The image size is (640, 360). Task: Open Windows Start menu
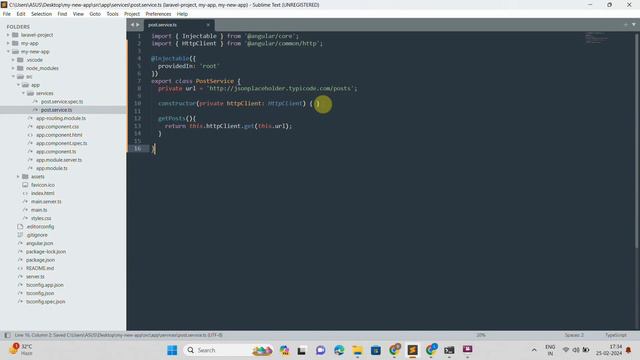tap(172, 350)
